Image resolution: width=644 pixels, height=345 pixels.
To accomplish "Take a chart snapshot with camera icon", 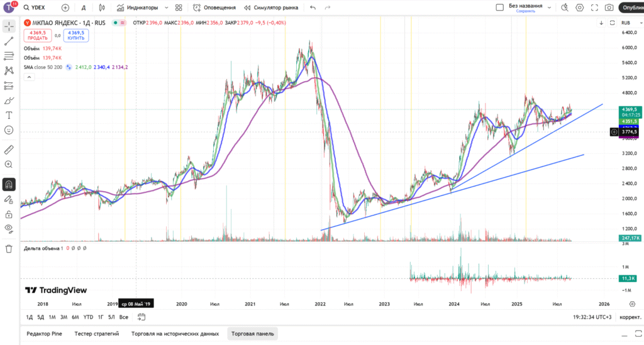I will pos(609,8).
